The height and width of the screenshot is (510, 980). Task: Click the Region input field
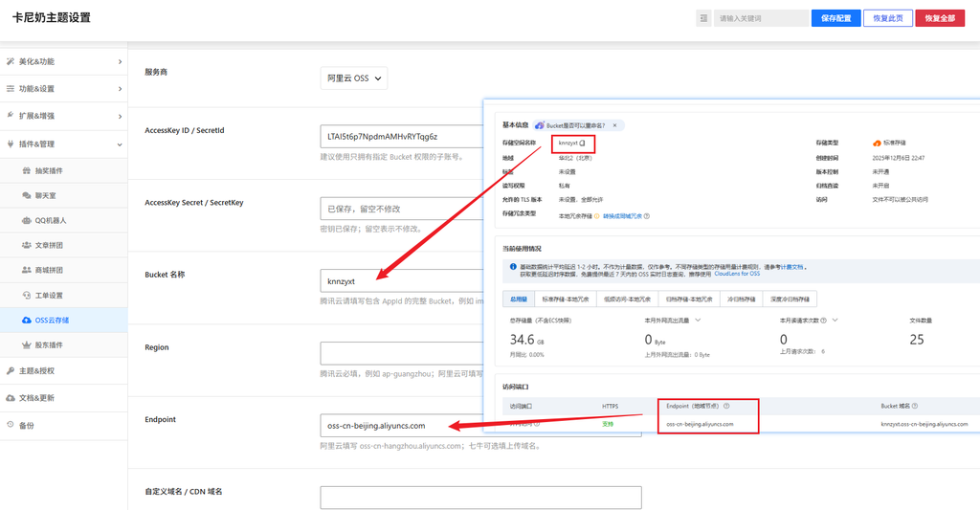(402, 353)
